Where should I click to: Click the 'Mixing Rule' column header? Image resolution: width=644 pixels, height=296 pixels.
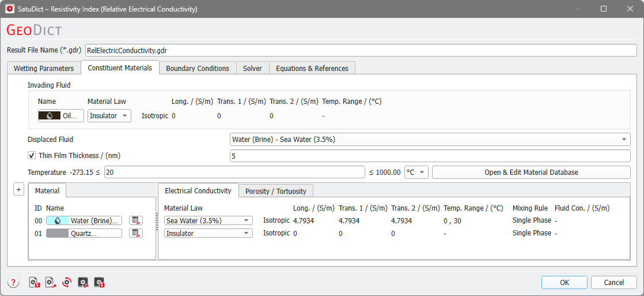click(530, 208)
